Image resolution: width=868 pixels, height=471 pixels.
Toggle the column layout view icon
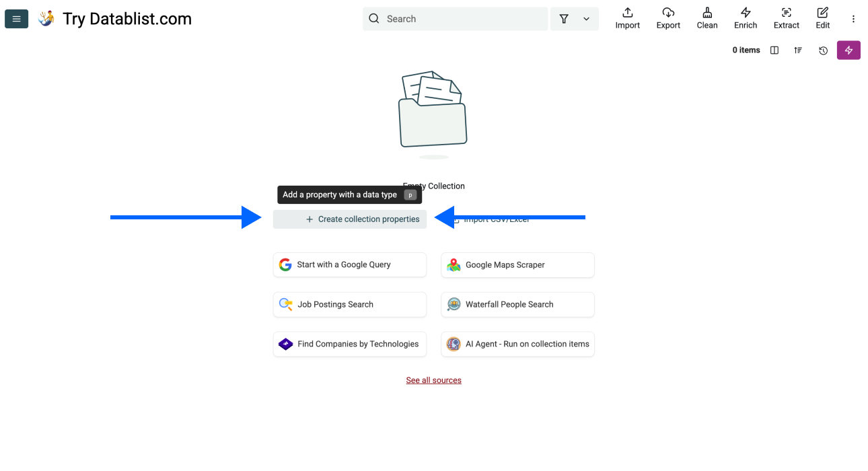click(774, 50)
